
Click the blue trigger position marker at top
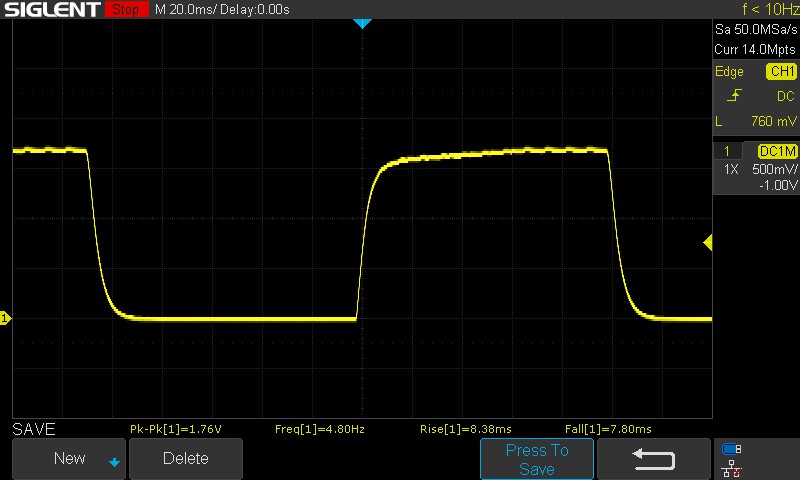tap(362, 23)
